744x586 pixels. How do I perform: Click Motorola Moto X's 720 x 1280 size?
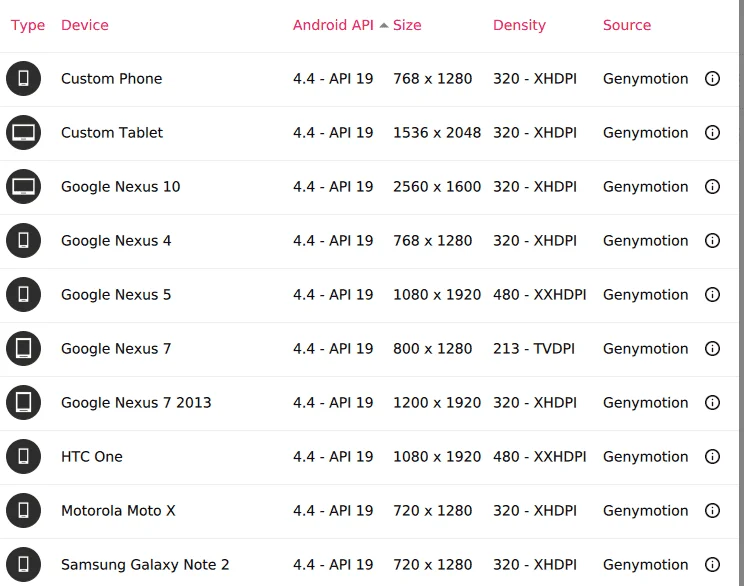(x=433, y=511)
